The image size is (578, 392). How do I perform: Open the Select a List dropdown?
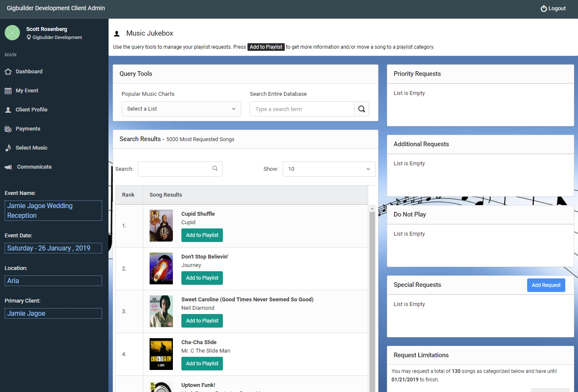[x=181, y=109]
